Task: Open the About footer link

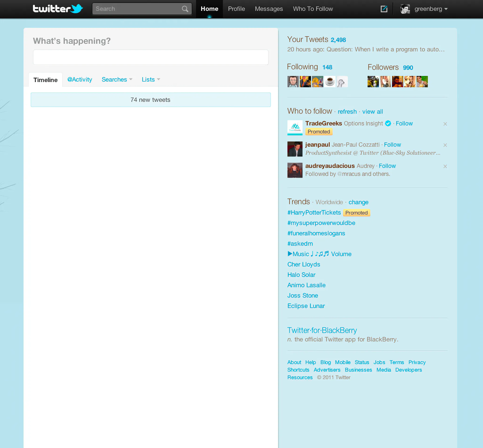Action: (294, 362)
